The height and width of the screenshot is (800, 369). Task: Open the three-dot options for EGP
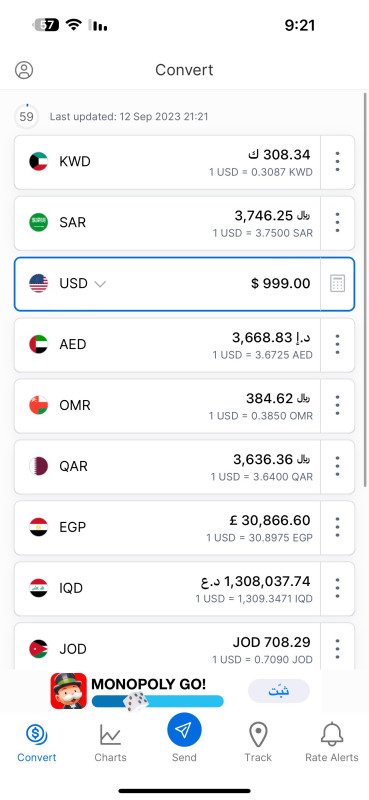tap(337, 527)
